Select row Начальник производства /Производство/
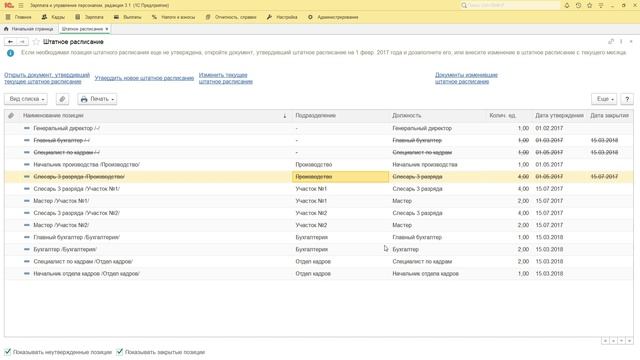Image resolution: width=640 pixels, height=360 pixels. (x=319, y=164)
